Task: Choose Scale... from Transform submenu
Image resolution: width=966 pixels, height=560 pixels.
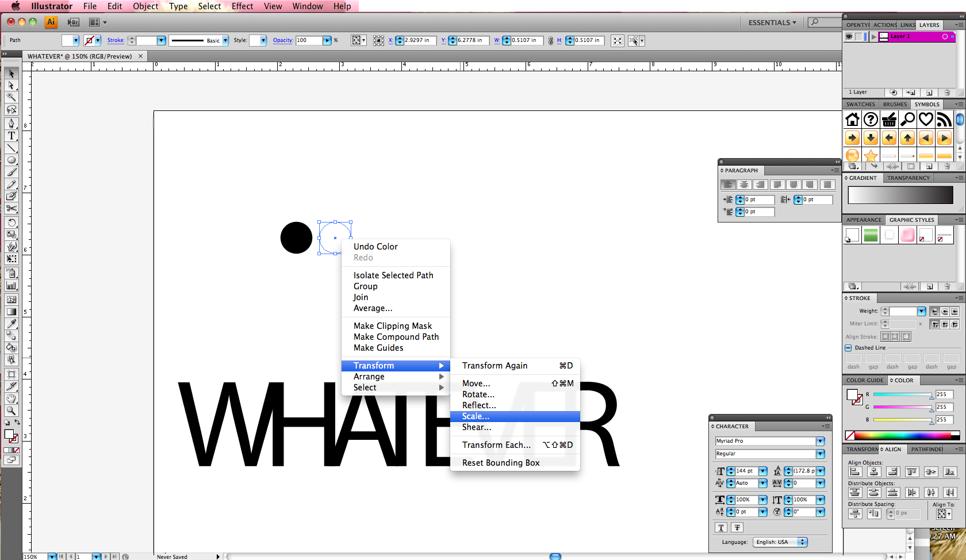Action: tap(515, 416)
